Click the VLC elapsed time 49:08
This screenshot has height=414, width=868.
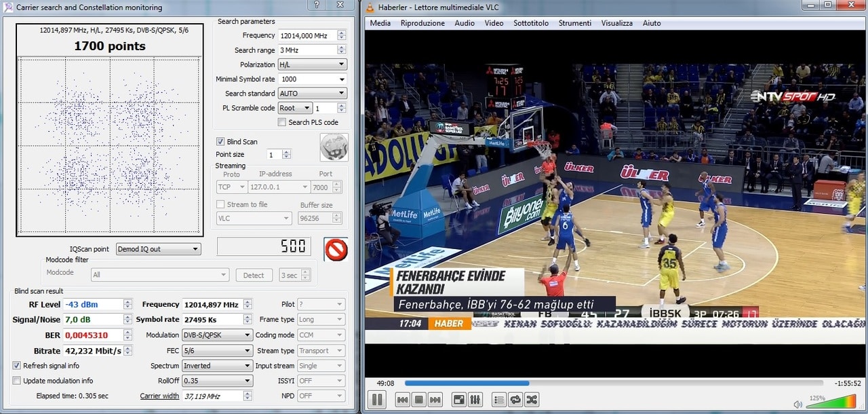point(386,383)
